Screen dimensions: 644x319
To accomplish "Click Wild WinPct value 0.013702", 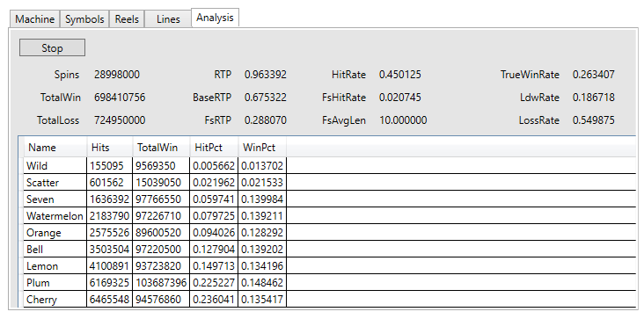I will pyautogui.click(x=262, y=165).
